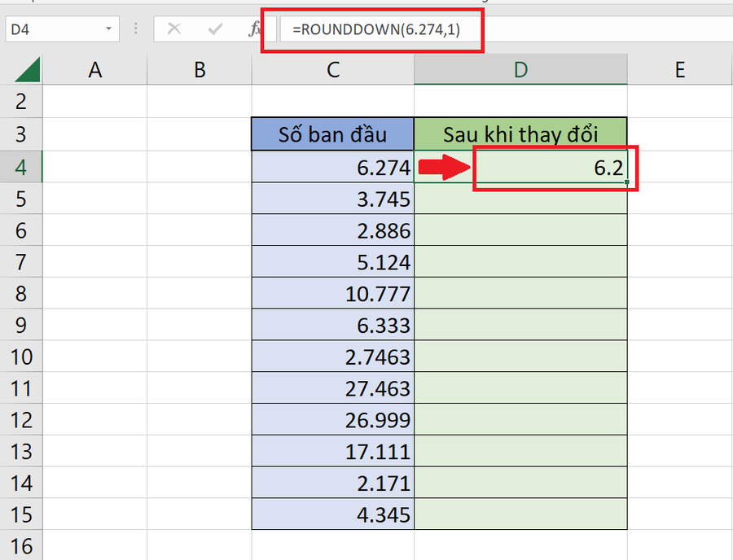733x560 pixels.
Task: Select row 2 header
Action: pyautogui.click(x=21, y=102)
